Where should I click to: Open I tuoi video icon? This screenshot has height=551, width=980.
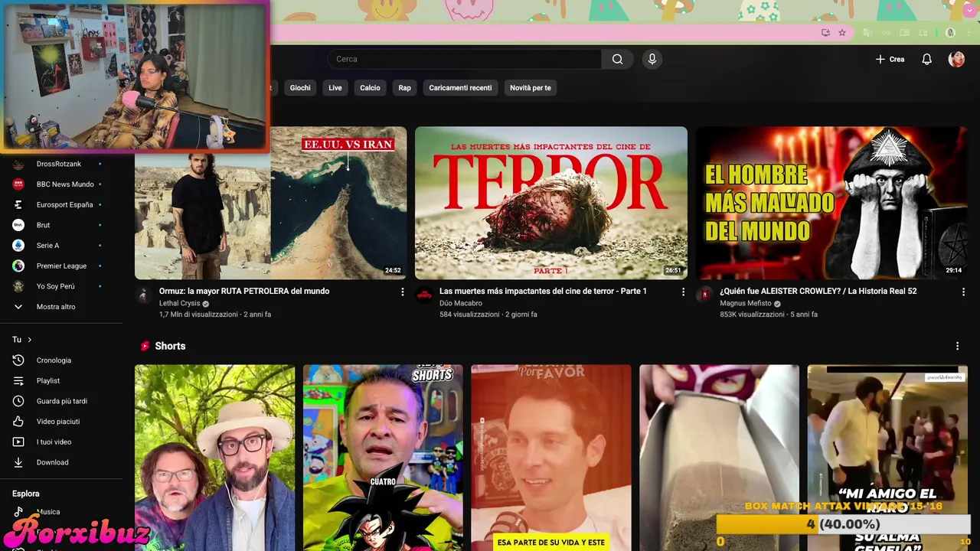(18, 442)
